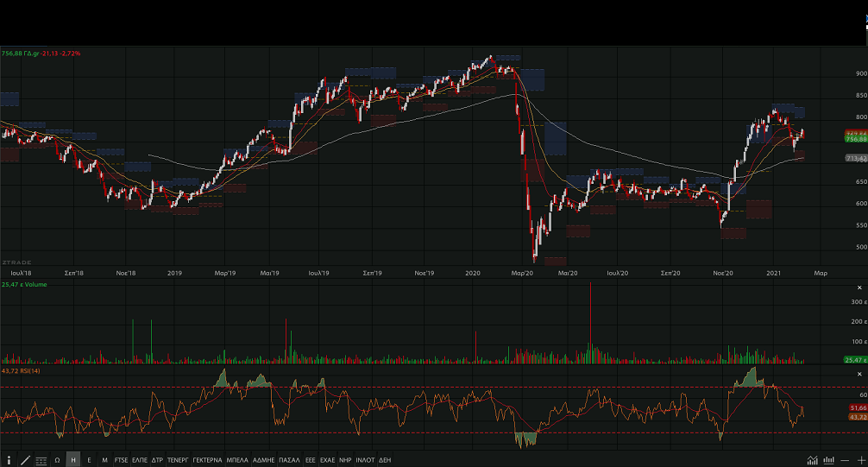This screenshot has width=868, height=467.
Task: Select the line drawing tool
Action: pos(25,460)
